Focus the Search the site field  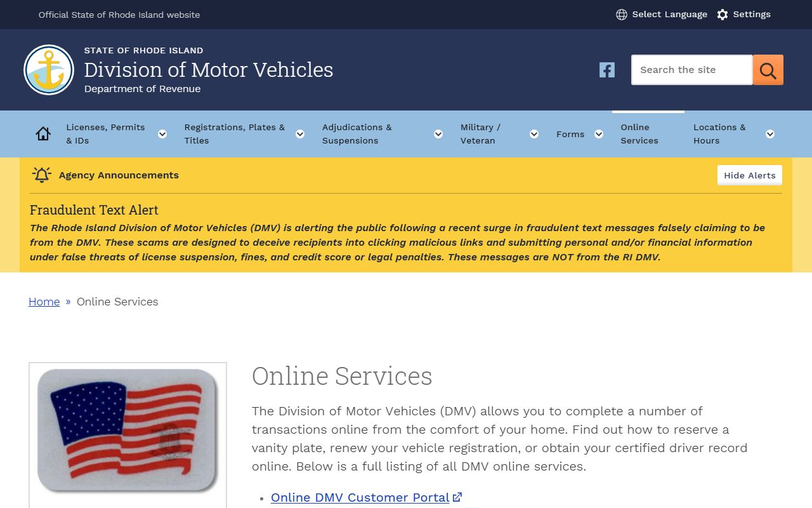pos(692,70)
